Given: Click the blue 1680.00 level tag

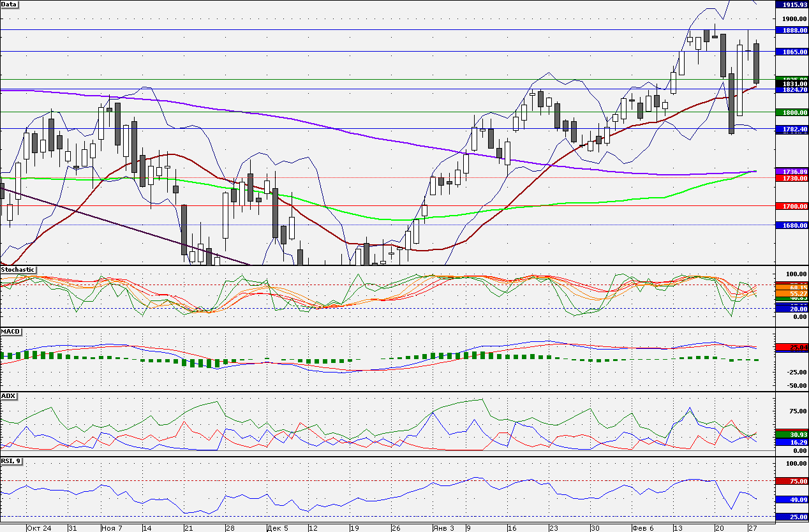Looking at the screenshot, I should pos(791,225).
